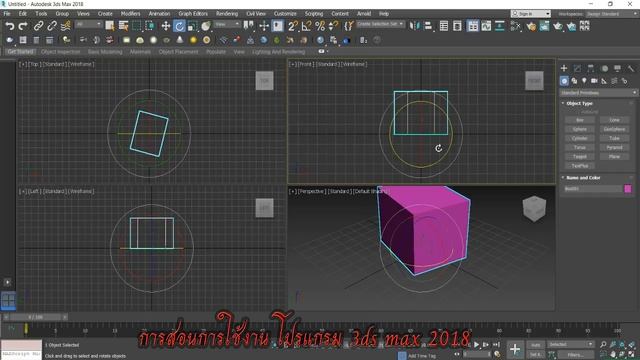
Task: Toggle the Window/Crossing selection icon
Action: (150, 26)
